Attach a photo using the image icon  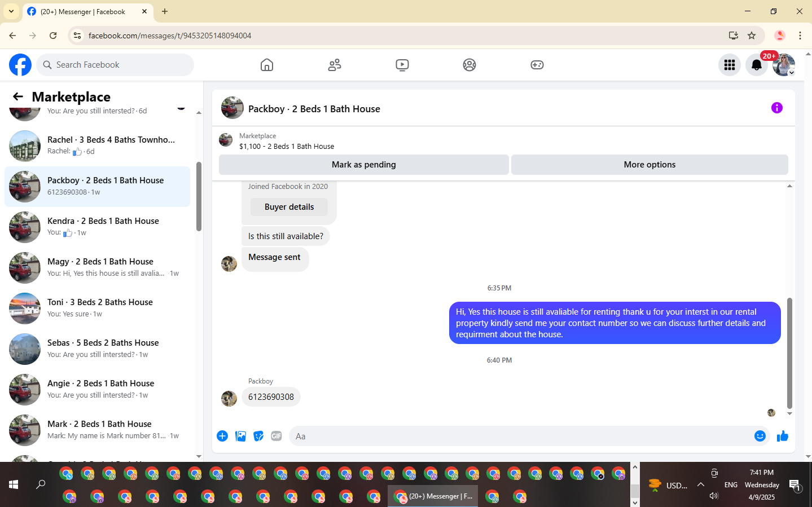240,436
